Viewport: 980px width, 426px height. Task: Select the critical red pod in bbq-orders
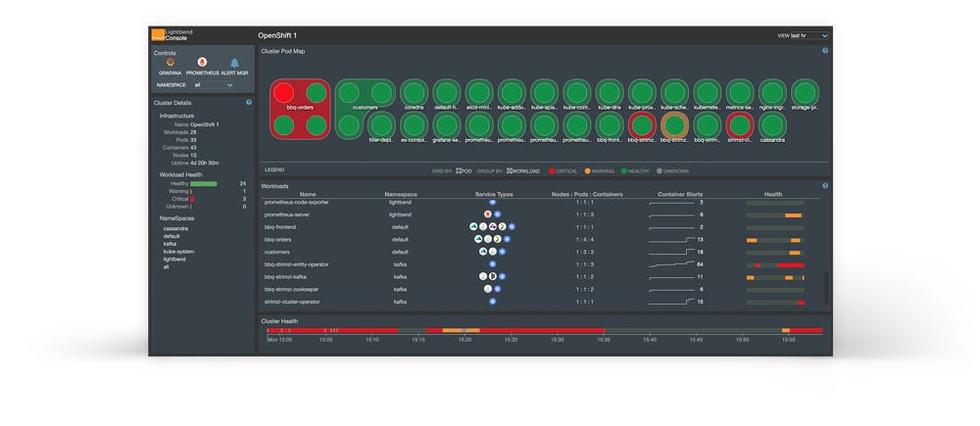(x=284, y=93)
